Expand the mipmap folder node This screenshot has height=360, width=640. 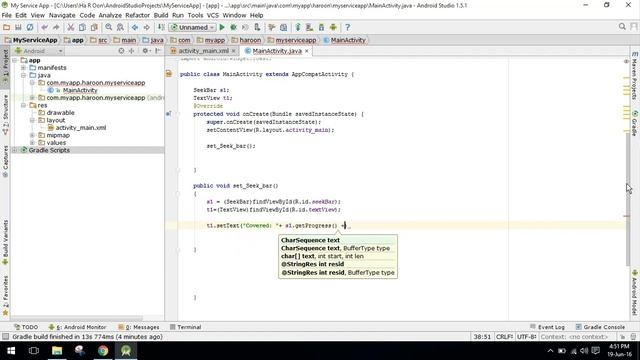(32, 135)
